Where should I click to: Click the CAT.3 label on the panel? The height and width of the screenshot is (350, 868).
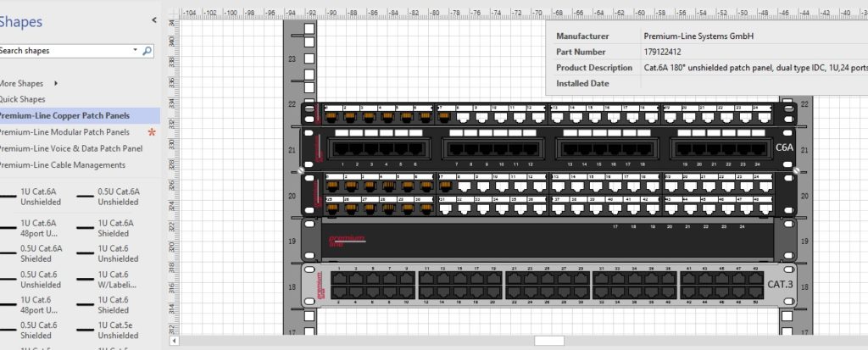pos(780,285)
